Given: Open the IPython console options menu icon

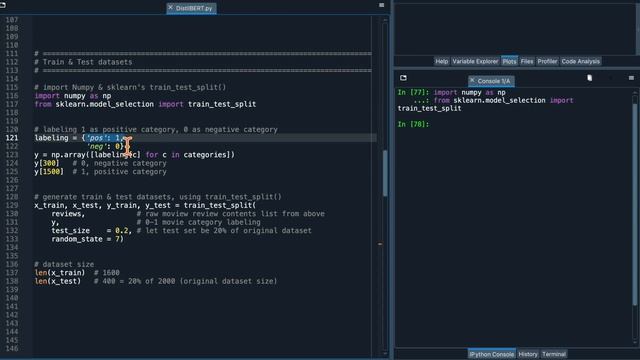Looking at the screenshot, I should click(631, 78).
